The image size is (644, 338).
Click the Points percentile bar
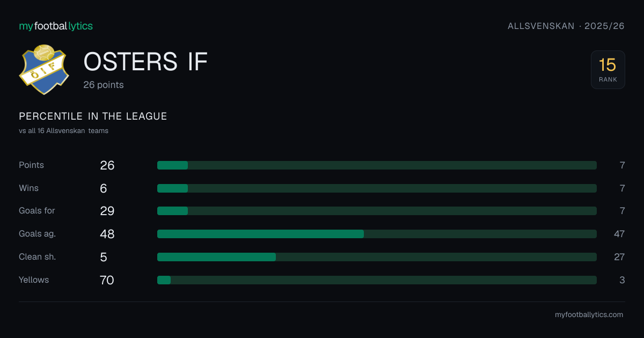click(377, 165)
